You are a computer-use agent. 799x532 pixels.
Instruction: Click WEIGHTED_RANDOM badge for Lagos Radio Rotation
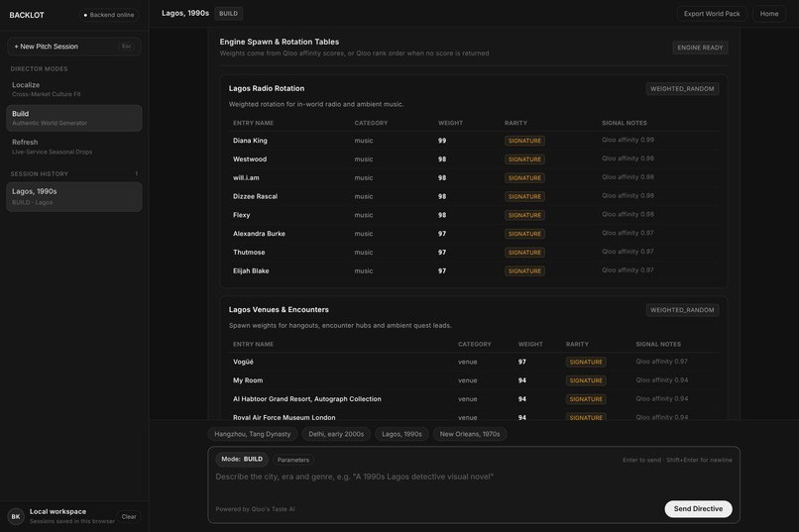pos(682,88)
